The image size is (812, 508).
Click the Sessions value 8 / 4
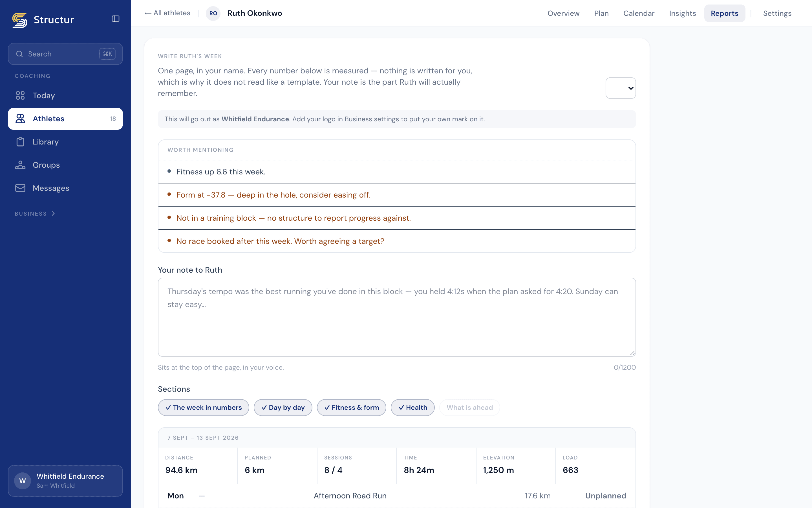click(x=333, y=470)
